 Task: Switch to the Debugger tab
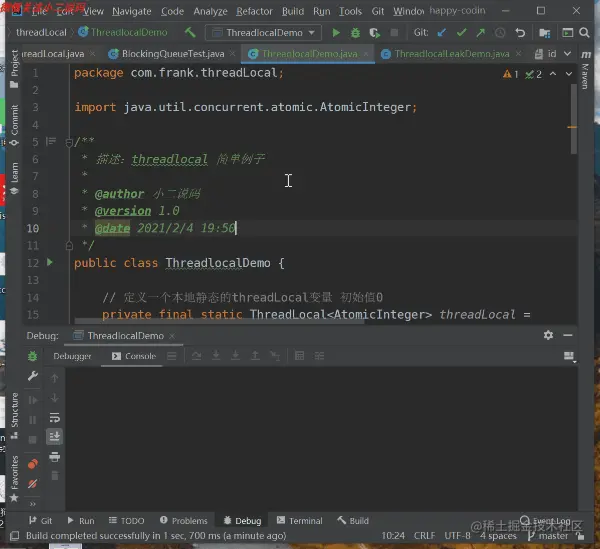click(x=72, y=356)
